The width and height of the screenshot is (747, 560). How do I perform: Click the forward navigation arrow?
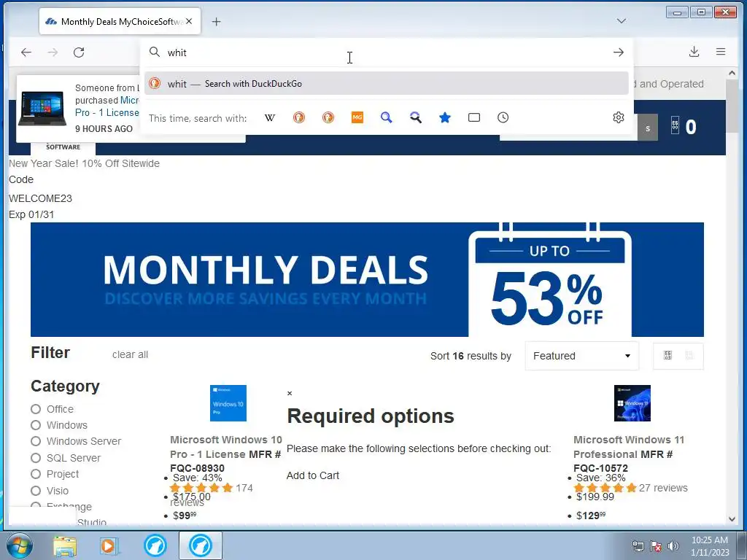[x=53, y=52]
